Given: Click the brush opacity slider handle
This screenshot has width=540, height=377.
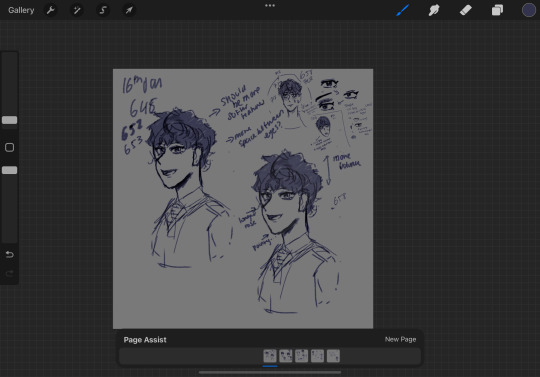Looking at the screenshot, I should pyautogui.click(x=9, y=170).
